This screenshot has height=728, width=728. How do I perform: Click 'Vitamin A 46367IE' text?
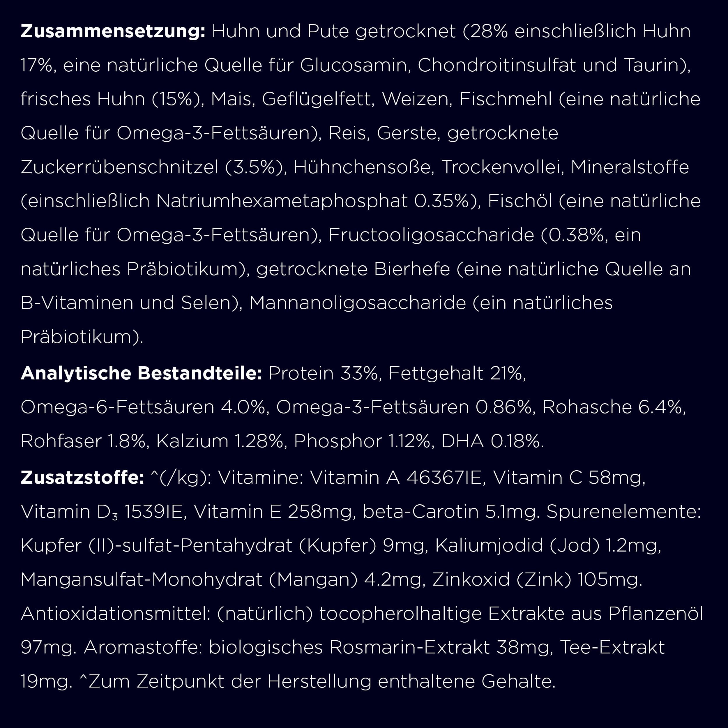396,478
